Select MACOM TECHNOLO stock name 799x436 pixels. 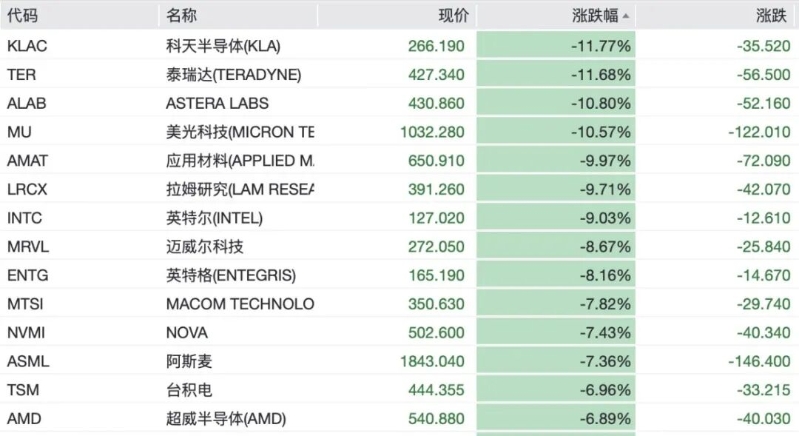pyautogui.click(x=240, y=304)
